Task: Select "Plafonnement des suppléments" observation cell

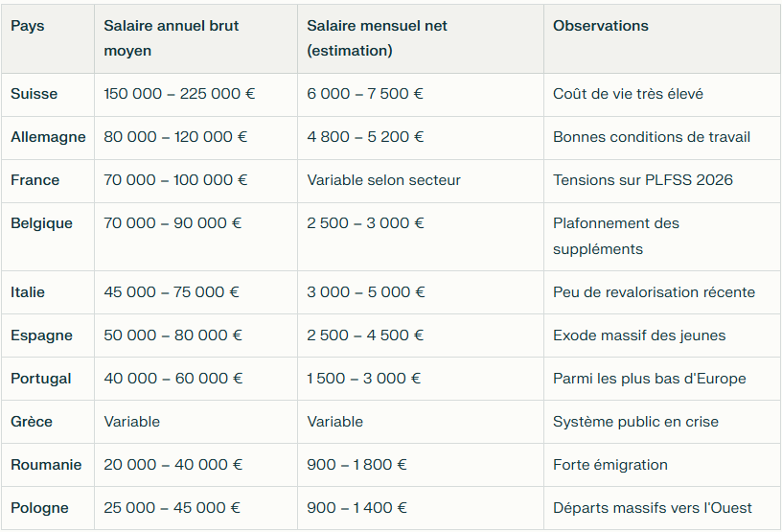Action: tap(616, 236)
